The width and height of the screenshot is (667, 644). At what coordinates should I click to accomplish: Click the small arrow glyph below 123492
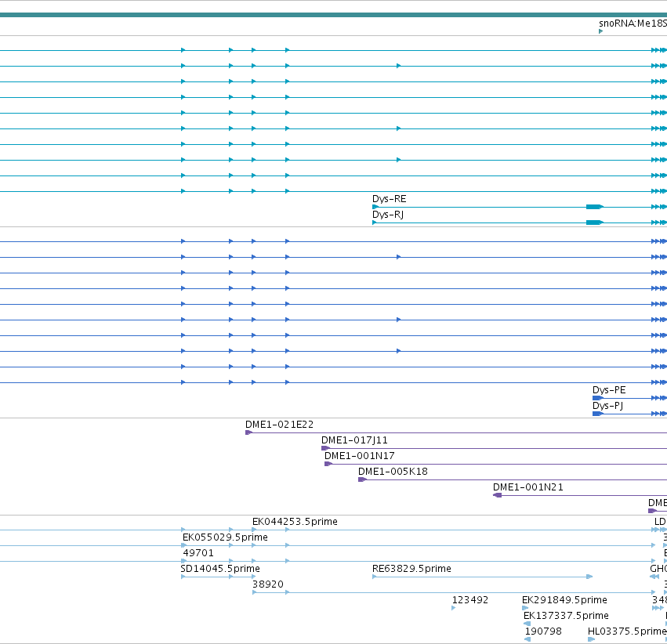(x=454, y=608)
